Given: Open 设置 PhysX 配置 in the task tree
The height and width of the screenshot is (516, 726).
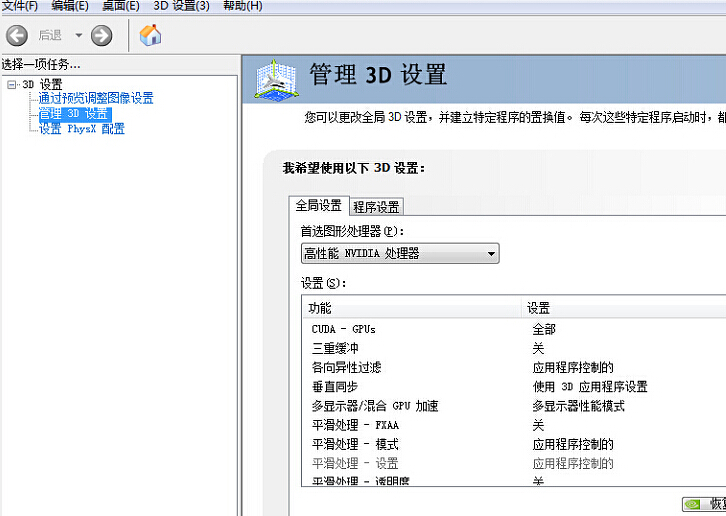Looking at the screenshot, I should 81,129.
